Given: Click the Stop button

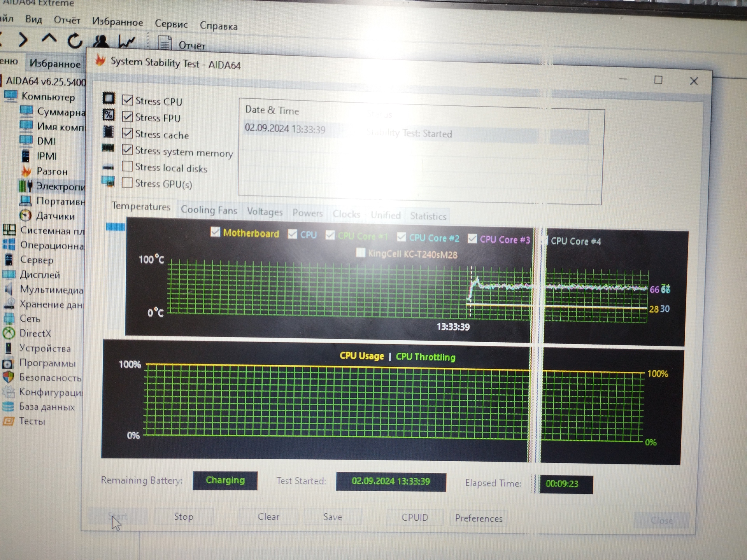Looking at the screenshot, I should [184, 516].
